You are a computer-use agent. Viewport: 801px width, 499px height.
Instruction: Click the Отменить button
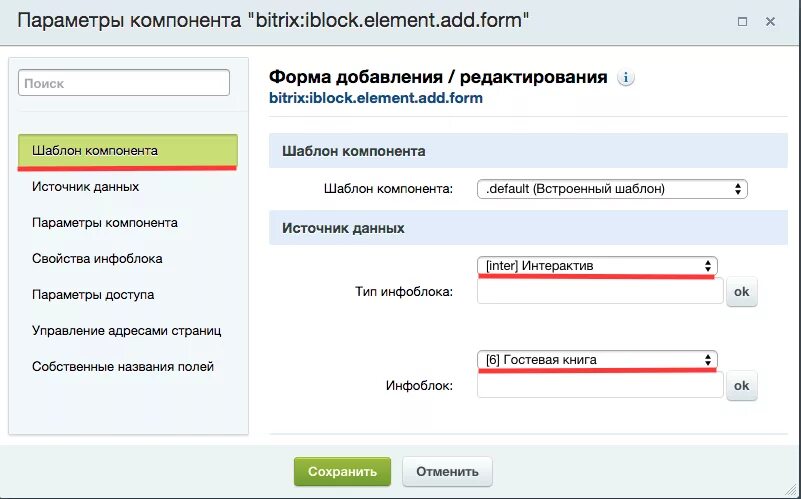coord(447,471)
